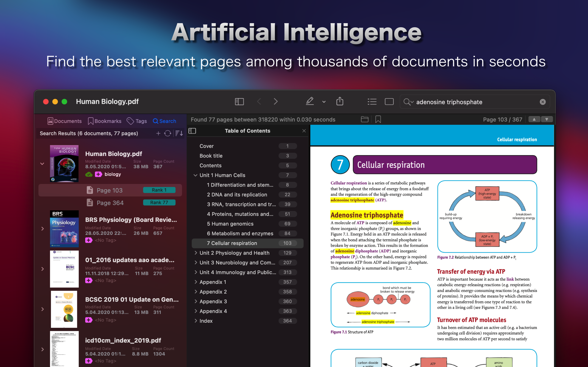Switch to the Bookmarks tab
Screen dimensions: 588x367
pyautogui.click(x=105, y=121)
